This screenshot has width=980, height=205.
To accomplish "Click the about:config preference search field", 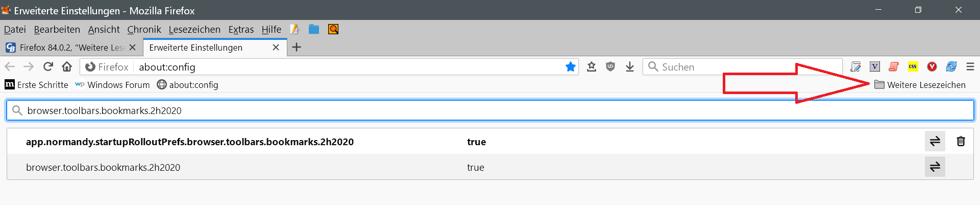I will [x=490, y=110].
